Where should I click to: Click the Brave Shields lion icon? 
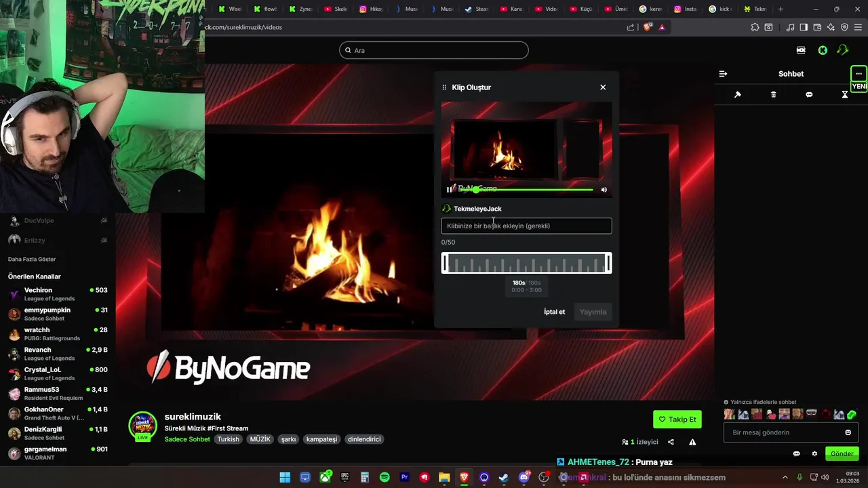click(647, 27)
